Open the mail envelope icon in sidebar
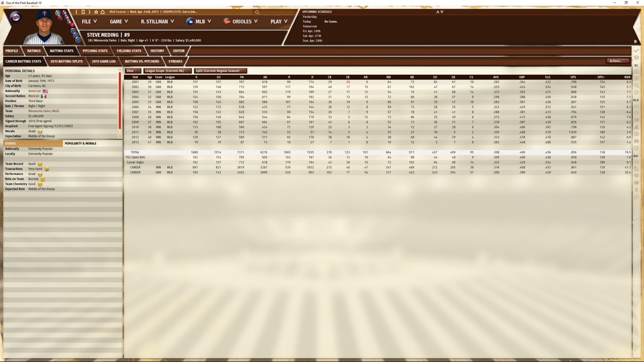Viewport: 644px width, 362px height. [636, 78]
